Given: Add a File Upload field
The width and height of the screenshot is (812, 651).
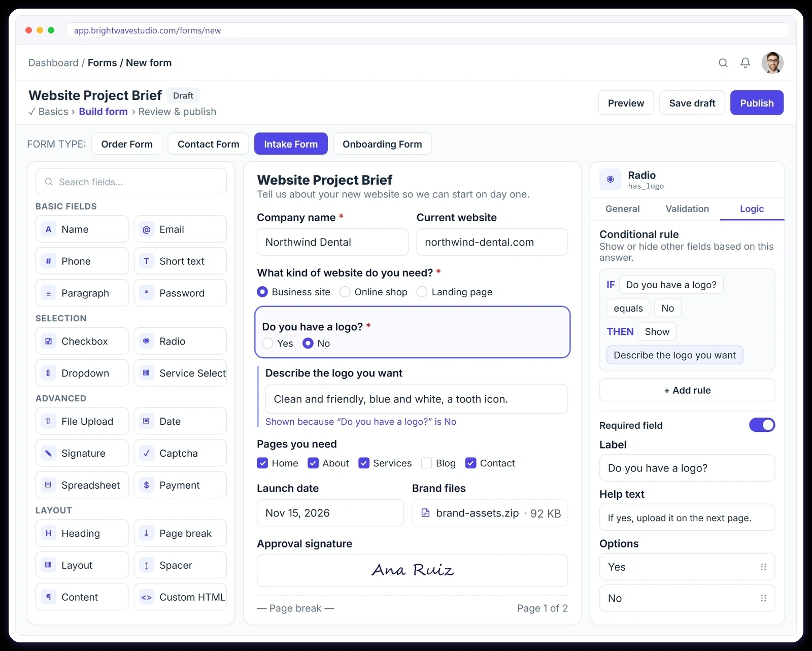Looking at the screenshot, I should click(82, 421).
